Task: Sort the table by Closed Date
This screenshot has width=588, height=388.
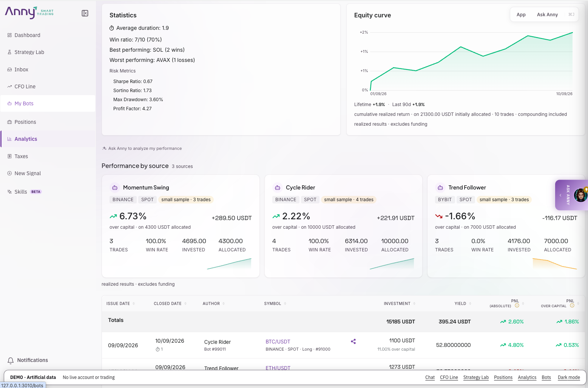Action: click(170, 303)
